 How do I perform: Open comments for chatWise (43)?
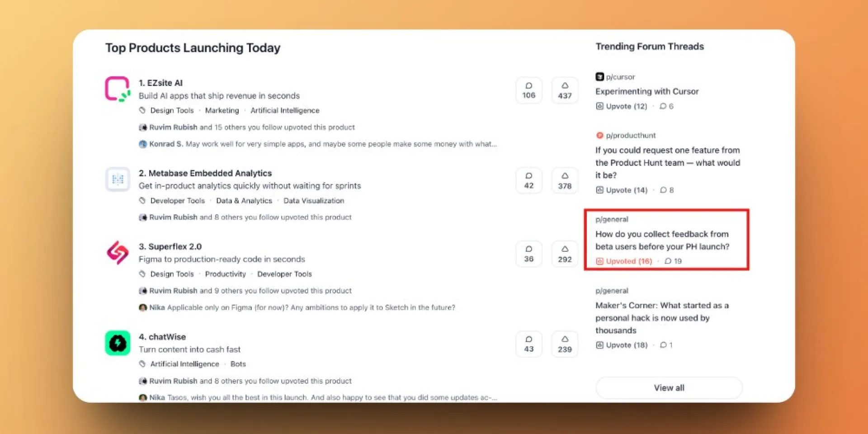point(529,344)
